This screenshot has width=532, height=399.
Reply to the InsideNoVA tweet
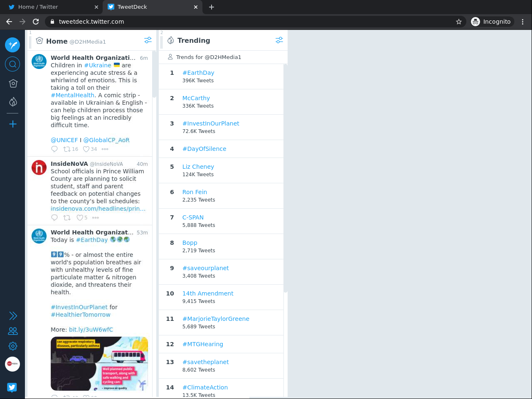(54, 218)
